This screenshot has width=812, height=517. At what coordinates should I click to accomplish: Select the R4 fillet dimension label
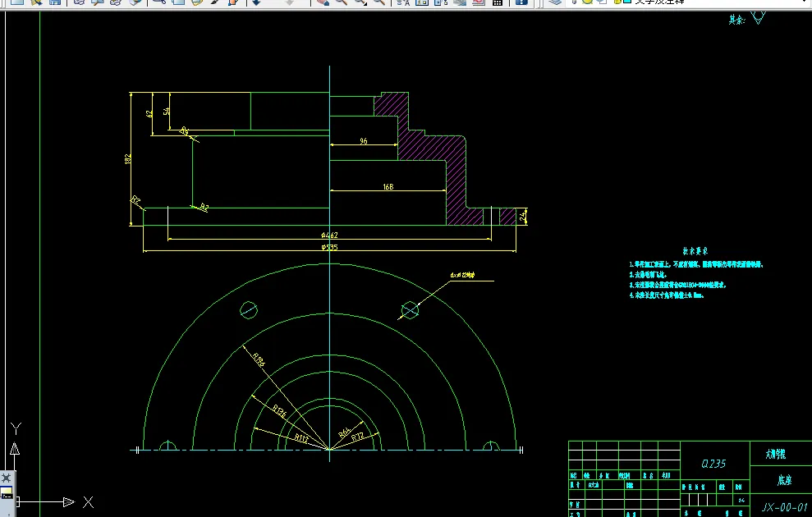pyautogui.click(x=185, y=131)
